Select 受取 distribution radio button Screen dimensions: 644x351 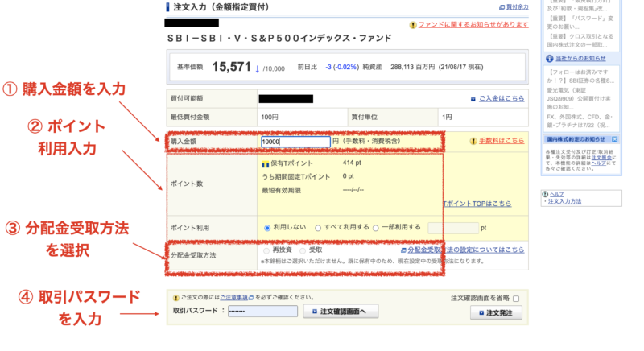coord(303,251)
